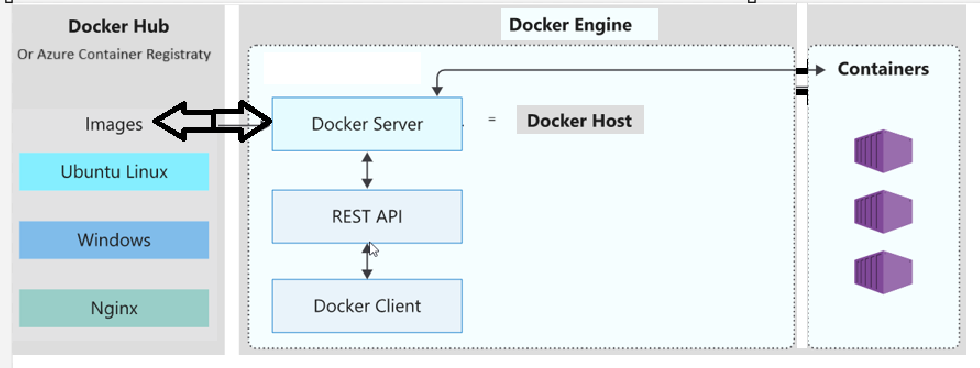Click the Docker Engine title
Viewport: 980px width, 368px height.
(570, 25)
